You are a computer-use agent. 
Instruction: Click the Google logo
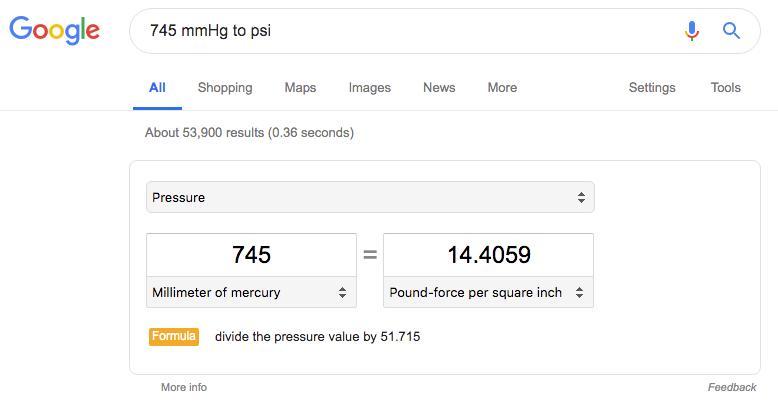(54, 30)
